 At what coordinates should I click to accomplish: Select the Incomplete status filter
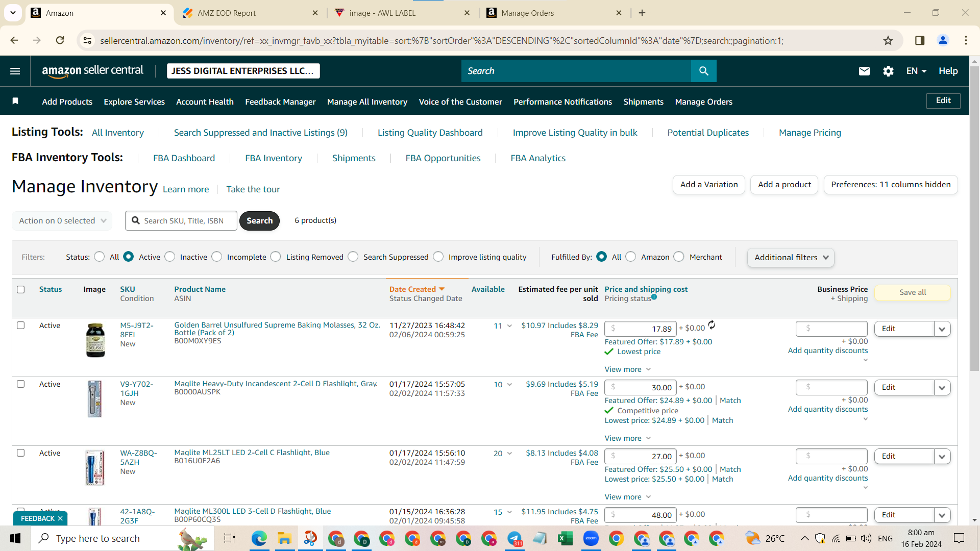coord(217,257)
